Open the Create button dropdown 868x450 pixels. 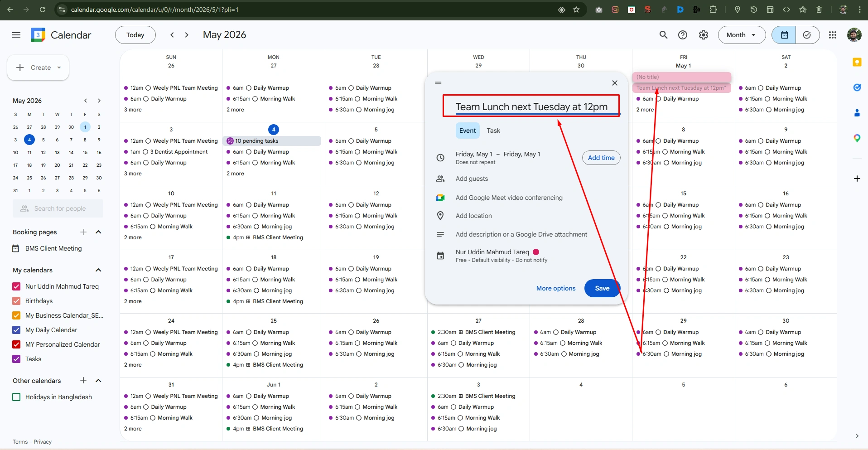pyautogui.click(x=59, y=68)
